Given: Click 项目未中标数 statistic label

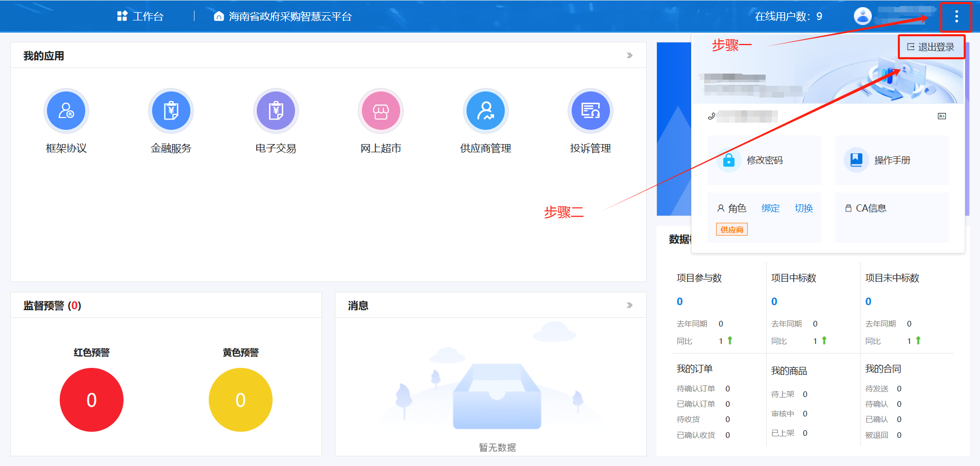Looking at the screenshot, I should point(892,278).
